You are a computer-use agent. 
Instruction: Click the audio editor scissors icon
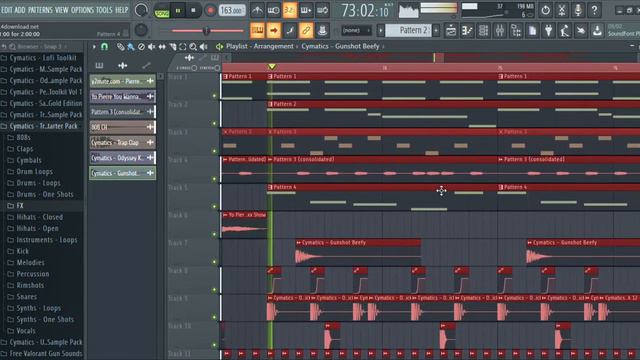562,10
